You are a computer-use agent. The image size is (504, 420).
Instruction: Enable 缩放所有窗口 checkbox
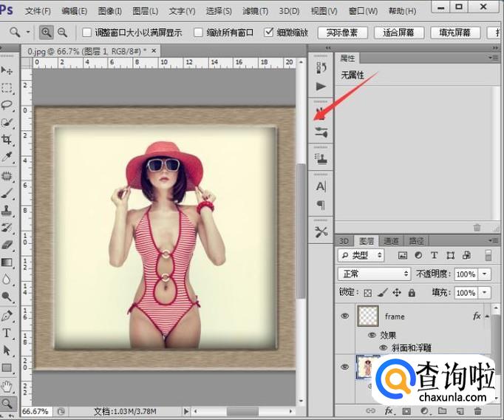click(x=198, y=33)
